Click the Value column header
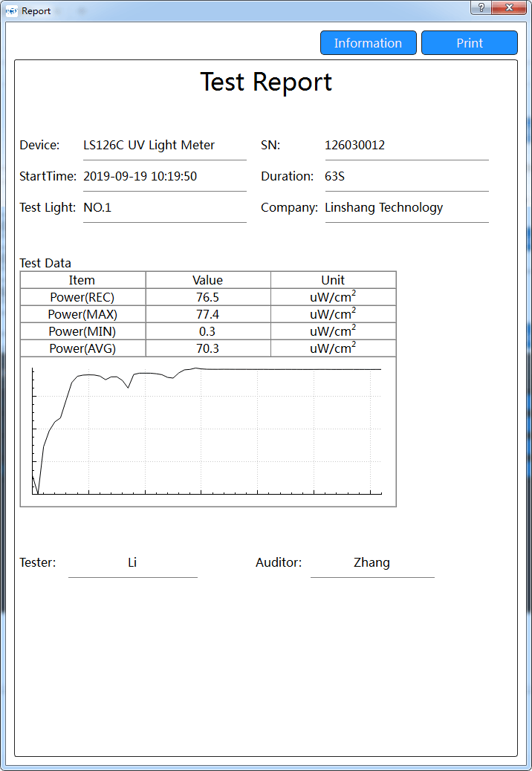 pos(208,280)
